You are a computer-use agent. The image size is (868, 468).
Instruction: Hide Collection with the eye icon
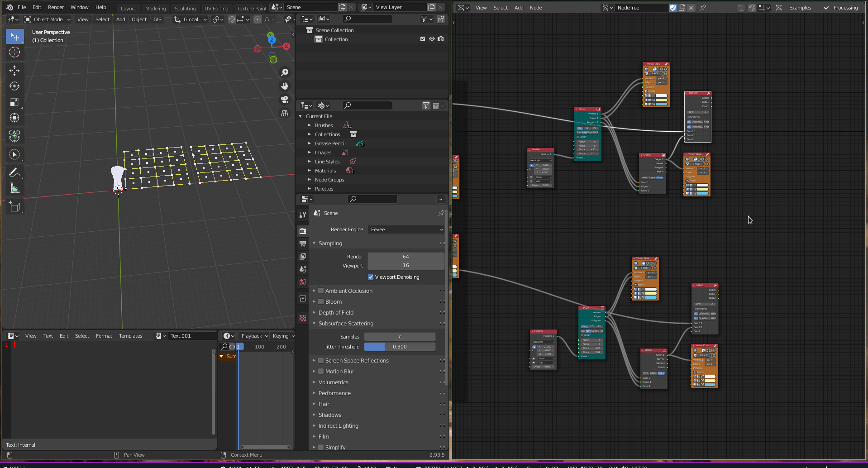click(x=432, y=39)
